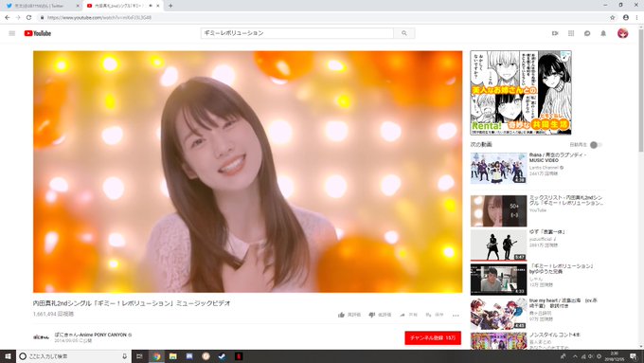Toggle the autoplay switch
Viewport: 644px width, 363px height.
point(596,145)
